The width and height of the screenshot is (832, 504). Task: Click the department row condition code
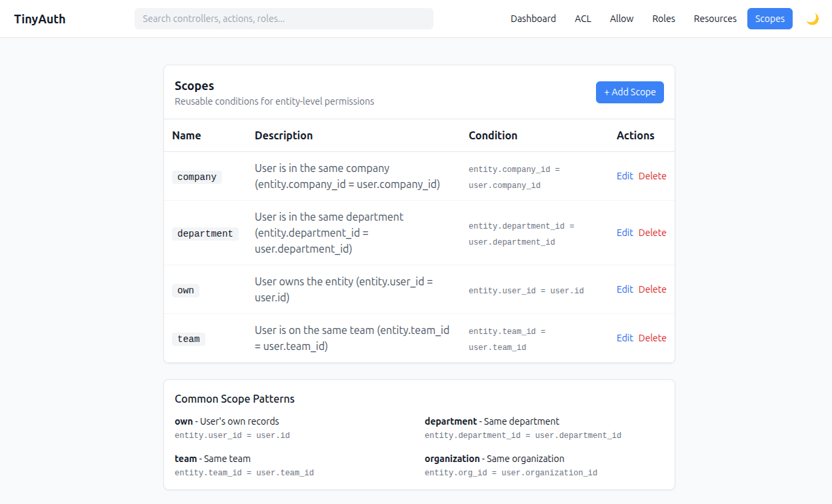point(521,234)
